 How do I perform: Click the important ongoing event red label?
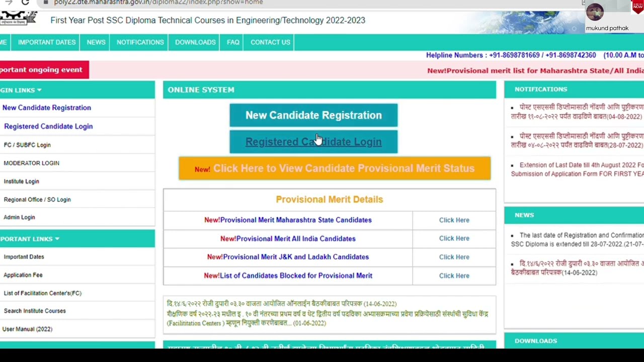pos(44,70)
